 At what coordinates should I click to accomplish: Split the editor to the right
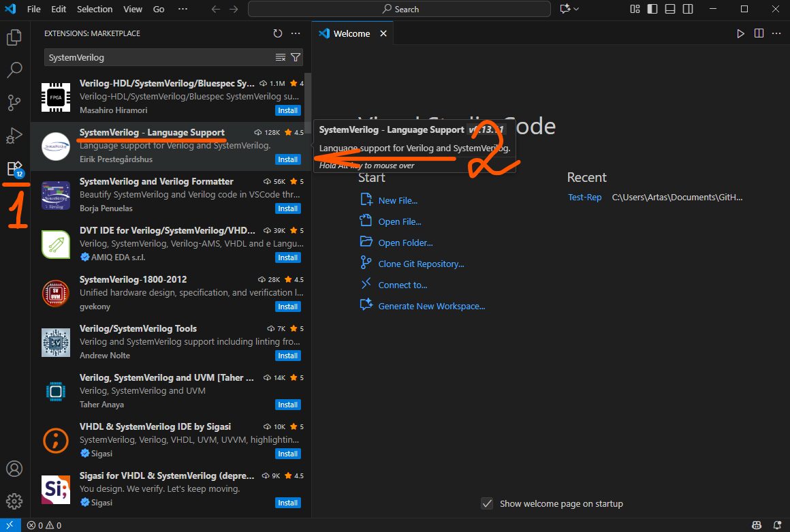(759, 33)
